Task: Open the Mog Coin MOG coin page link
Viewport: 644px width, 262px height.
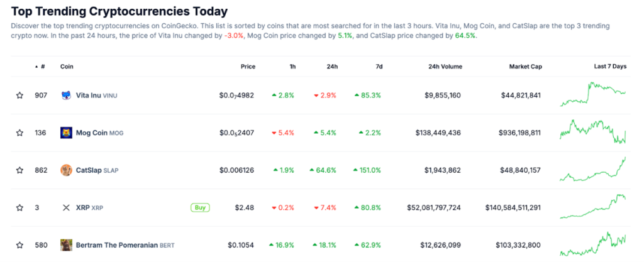Action: tap(99, 133)
